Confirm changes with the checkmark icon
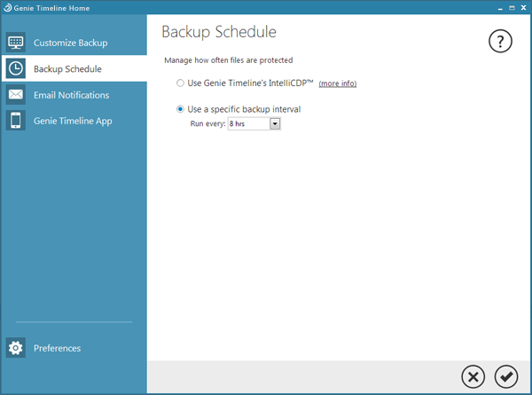 tap(506, 376)
